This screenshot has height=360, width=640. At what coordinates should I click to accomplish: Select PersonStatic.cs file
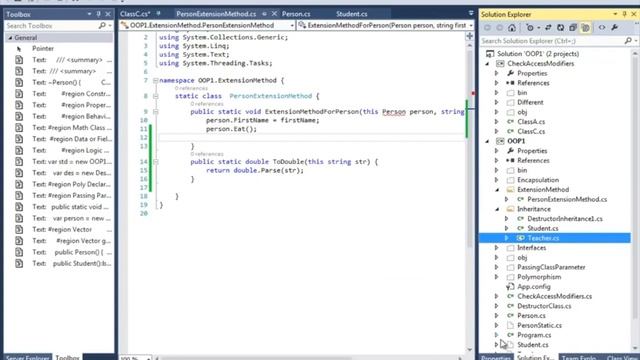pos(539,325)
